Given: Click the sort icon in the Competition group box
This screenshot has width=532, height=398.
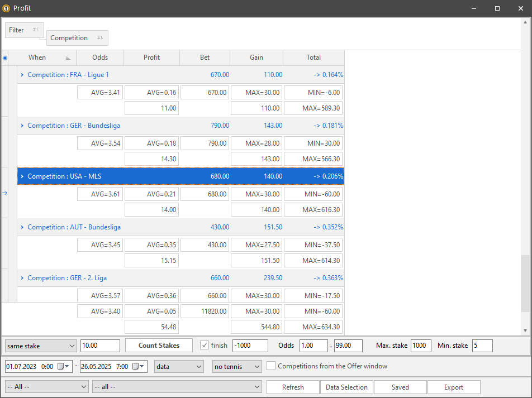Looking at the screenshot, I should (99, 38).
